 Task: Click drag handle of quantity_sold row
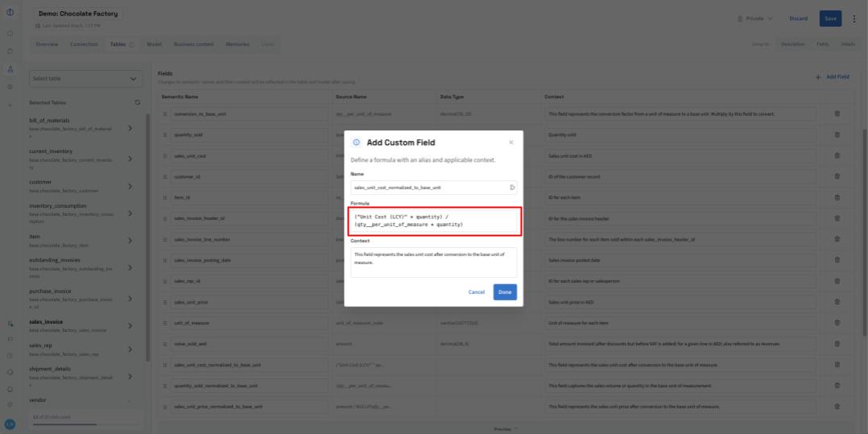[165, 134]
